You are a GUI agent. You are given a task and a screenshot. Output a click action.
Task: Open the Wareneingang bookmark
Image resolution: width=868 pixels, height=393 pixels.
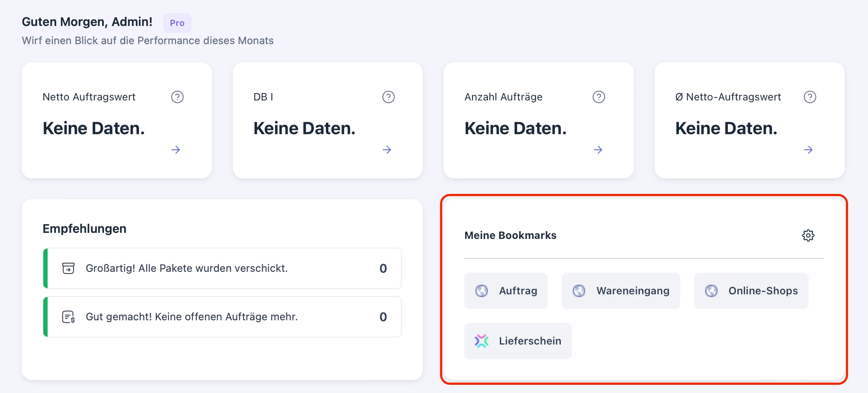coord(621,291)
